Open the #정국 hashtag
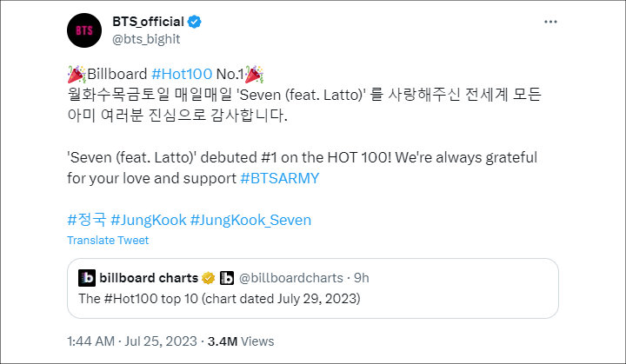 tap(87, 220)
